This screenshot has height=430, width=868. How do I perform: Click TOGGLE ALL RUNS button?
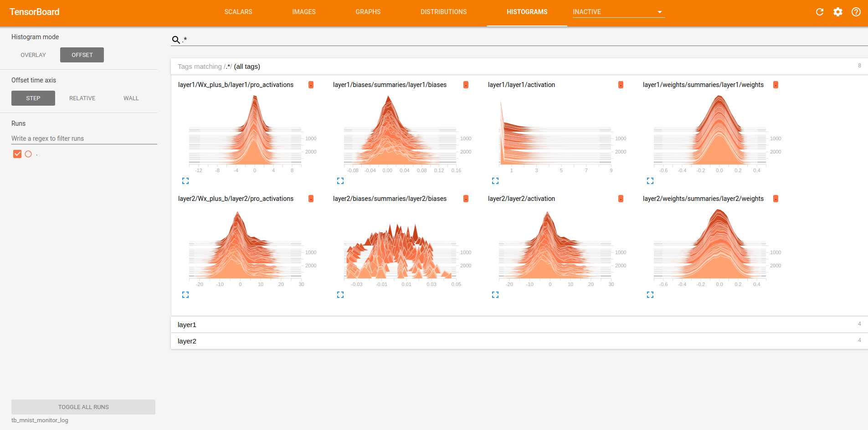click(83, 407)
